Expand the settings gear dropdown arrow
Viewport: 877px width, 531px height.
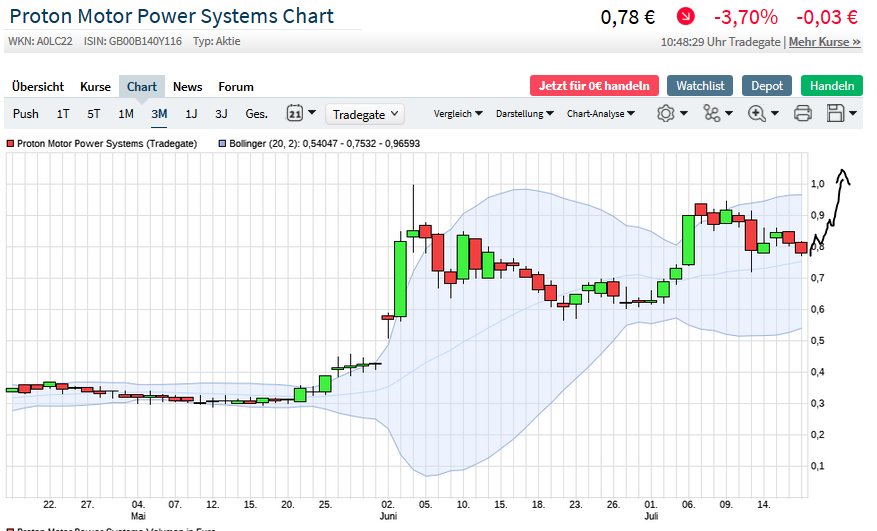pyautogui.click(x=683, y=114)
